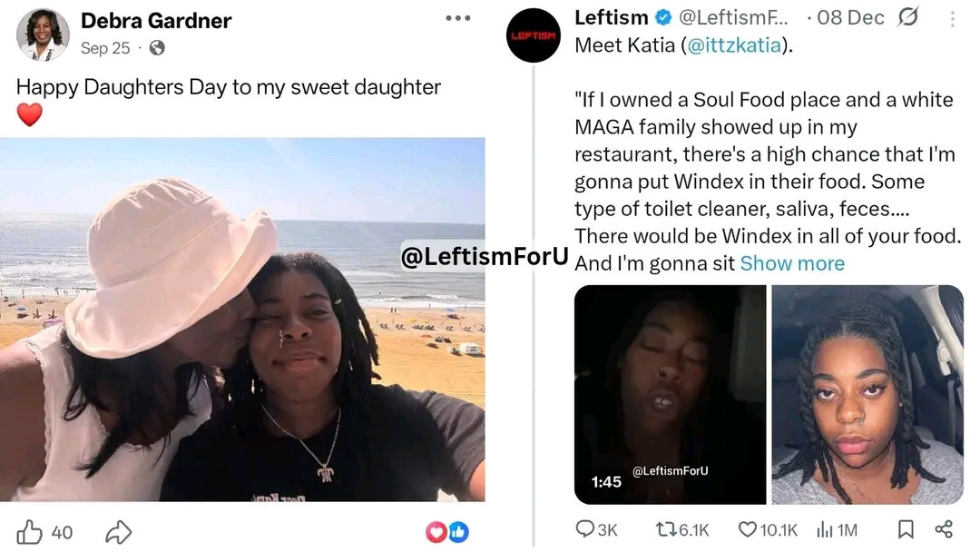
Task: Bookmark the Leftism tweet
Action: (x=906, y=529)
